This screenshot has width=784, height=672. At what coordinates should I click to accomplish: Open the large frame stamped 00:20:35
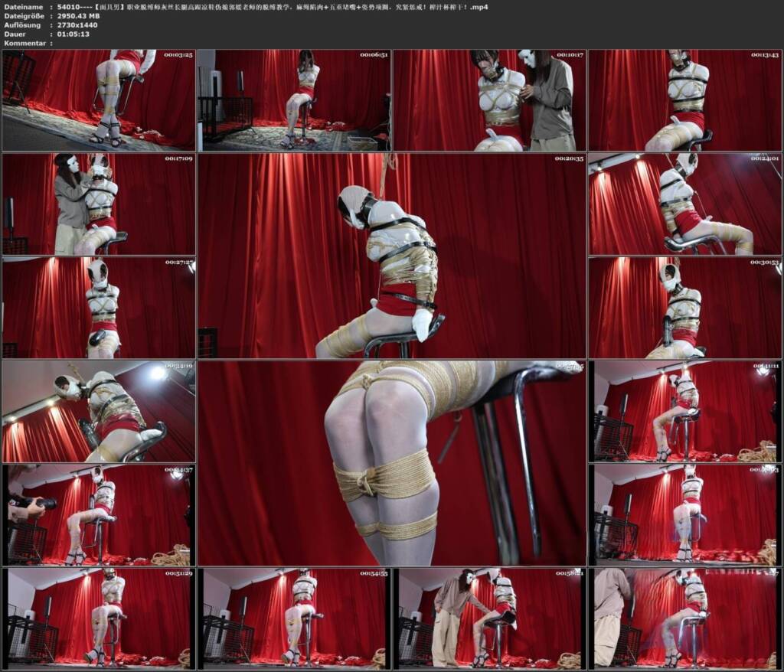point(392,256)
